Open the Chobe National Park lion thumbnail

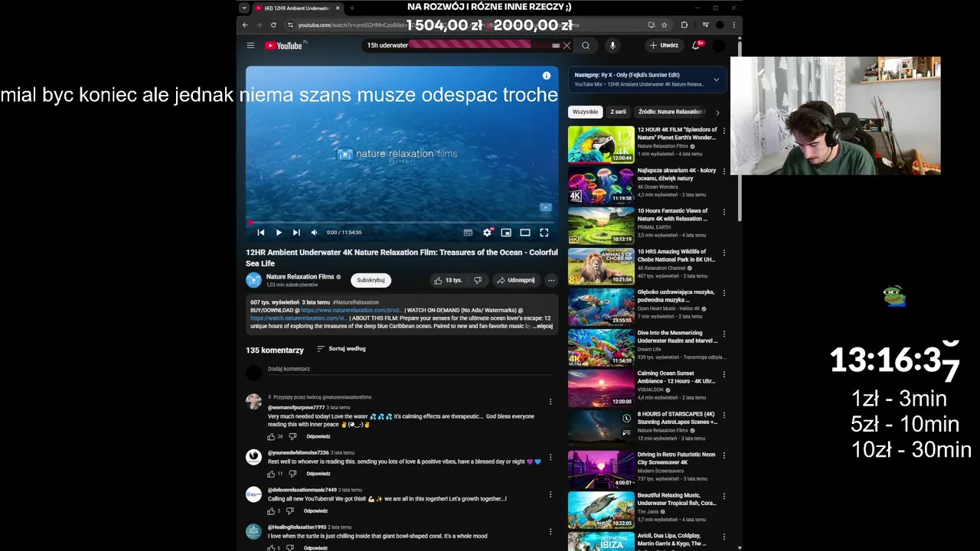601,266
